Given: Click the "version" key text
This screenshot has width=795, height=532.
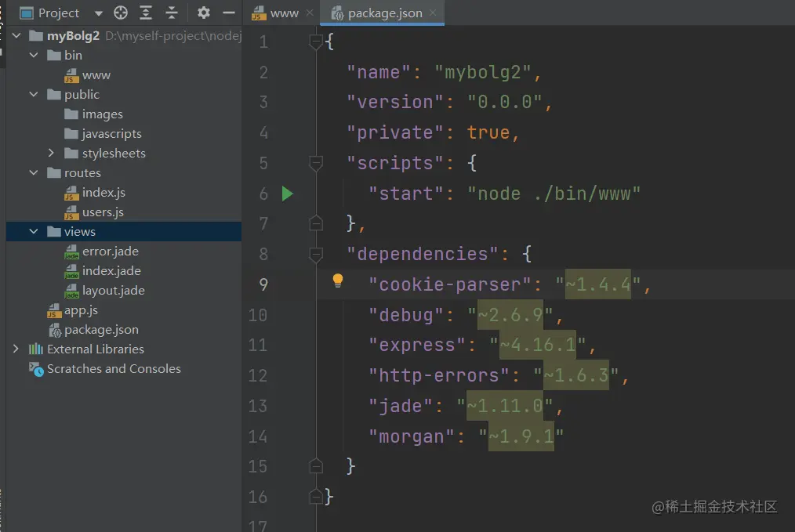Looking at the screenshot, I should 395,103.
